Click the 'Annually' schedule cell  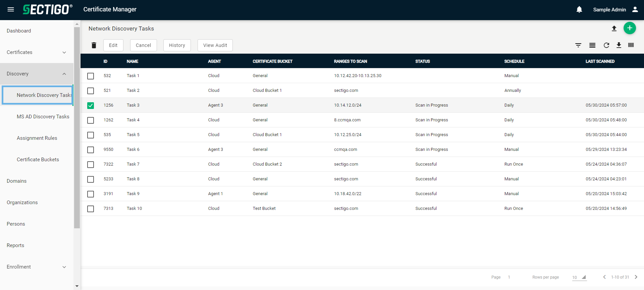point(513,91)
